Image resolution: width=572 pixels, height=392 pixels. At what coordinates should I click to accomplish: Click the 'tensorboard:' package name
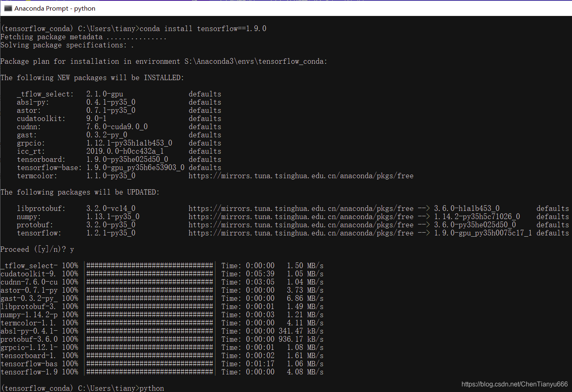(x=41, y=159)
